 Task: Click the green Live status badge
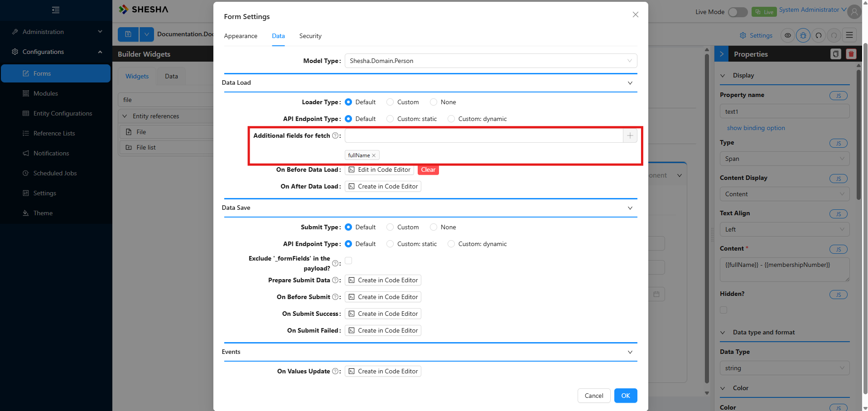point(764,12)
